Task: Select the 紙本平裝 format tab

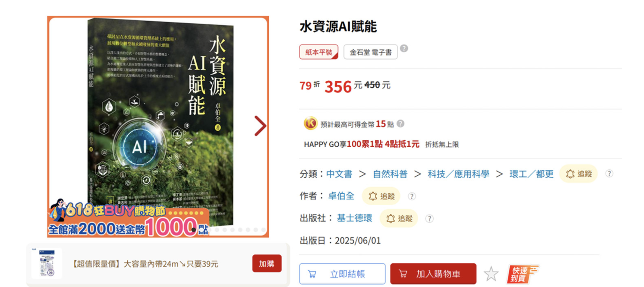Action: point(318,52)
